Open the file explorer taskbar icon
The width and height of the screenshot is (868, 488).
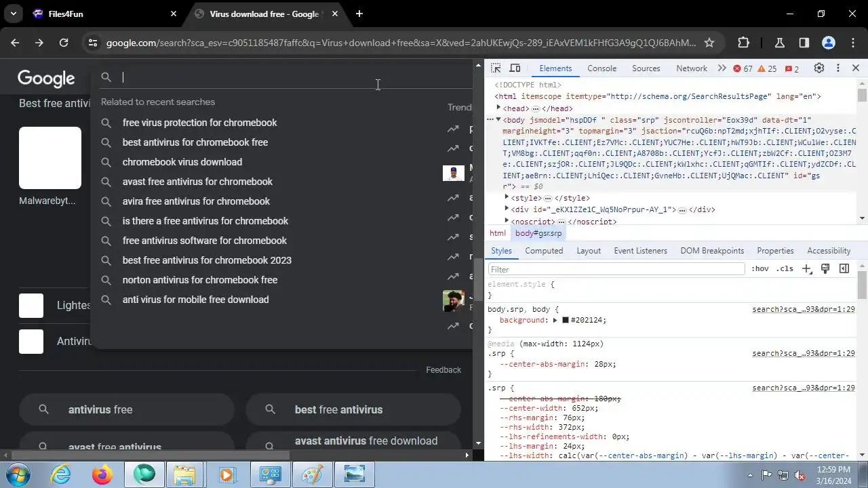pos(184,474)
